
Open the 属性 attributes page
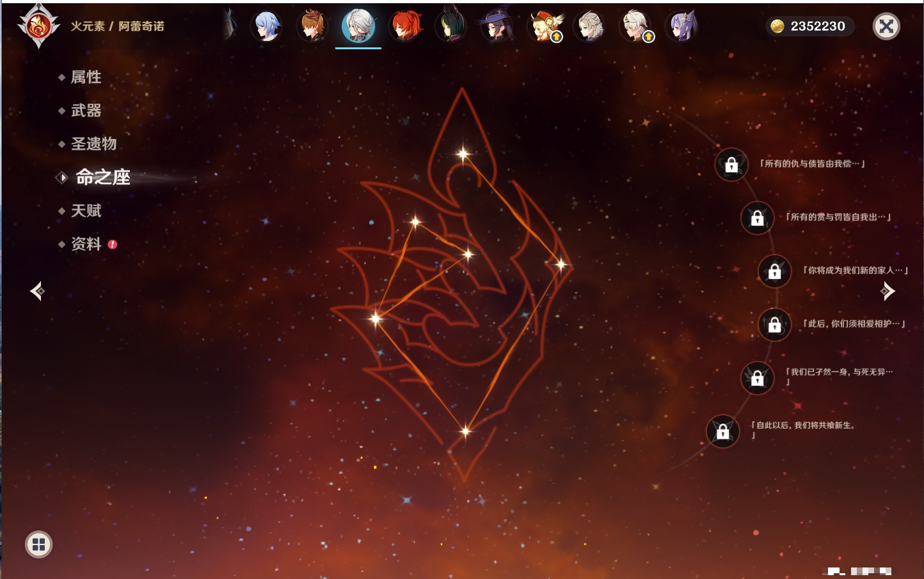click(86, 77)
